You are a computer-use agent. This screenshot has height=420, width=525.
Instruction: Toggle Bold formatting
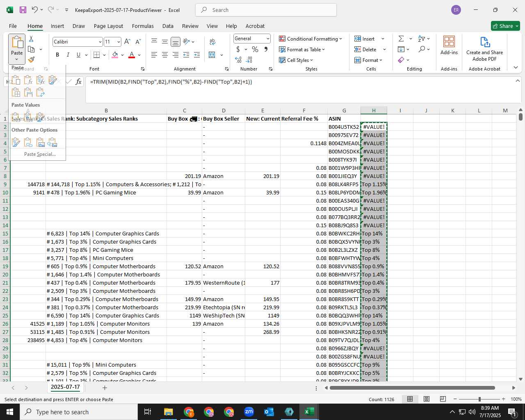click(57, 55)
